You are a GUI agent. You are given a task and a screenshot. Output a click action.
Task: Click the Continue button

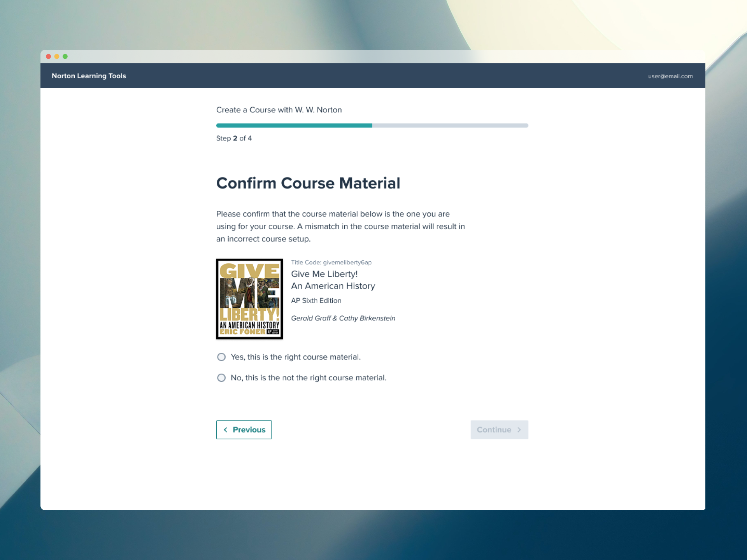coord(499,430)
